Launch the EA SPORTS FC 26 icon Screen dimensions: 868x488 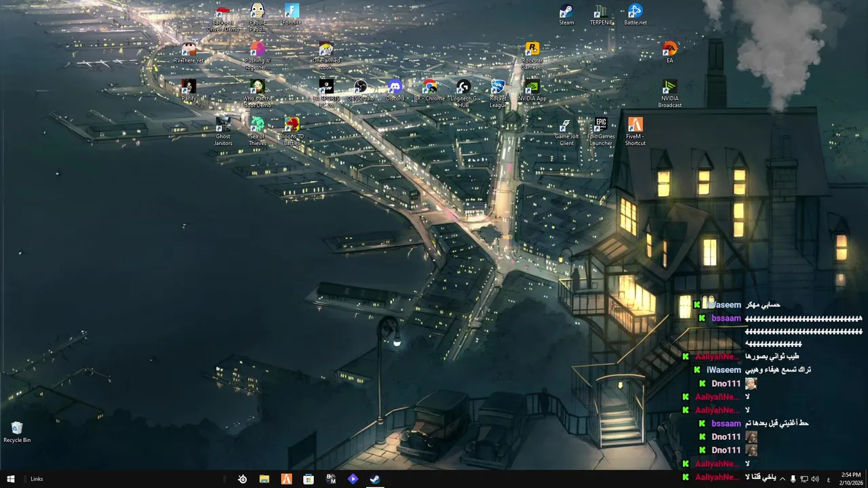(x=326, y=94)
